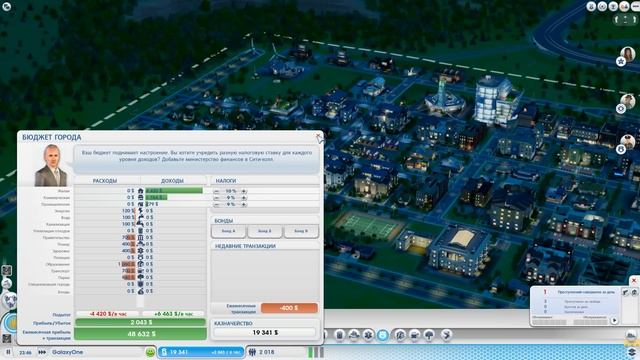Click the water faucet icon in budget
640x360 pixels.
point(140,217)
